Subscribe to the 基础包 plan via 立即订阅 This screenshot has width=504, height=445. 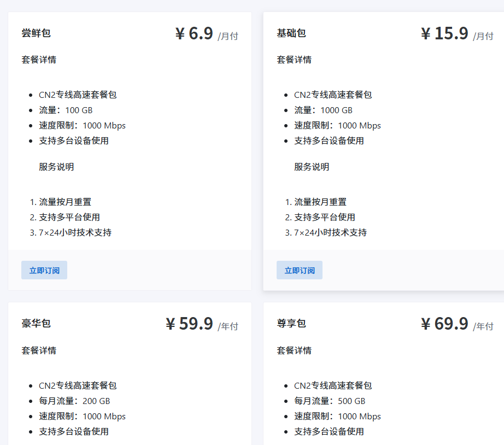[x=299, y=270]
